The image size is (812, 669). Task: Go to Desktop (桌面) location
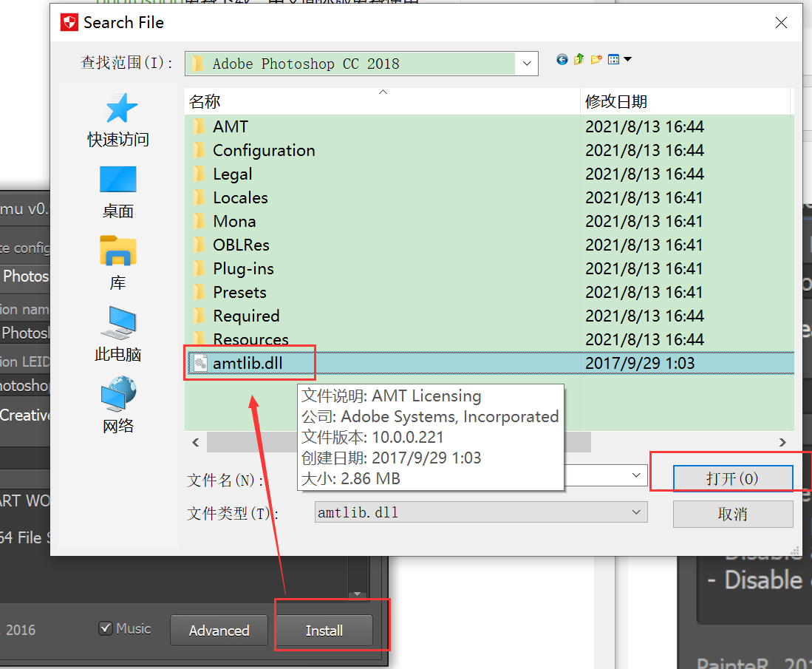pyautogui.click(x=118, y=192)
